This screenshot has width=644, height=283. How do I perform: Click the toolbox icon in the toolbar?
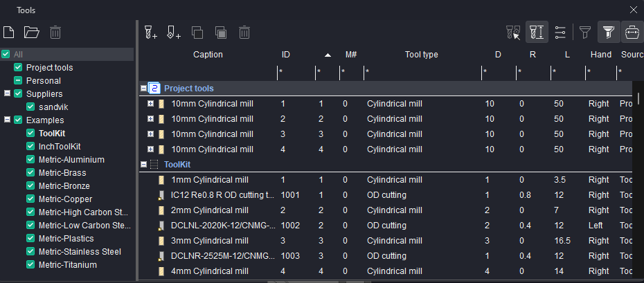631,32
